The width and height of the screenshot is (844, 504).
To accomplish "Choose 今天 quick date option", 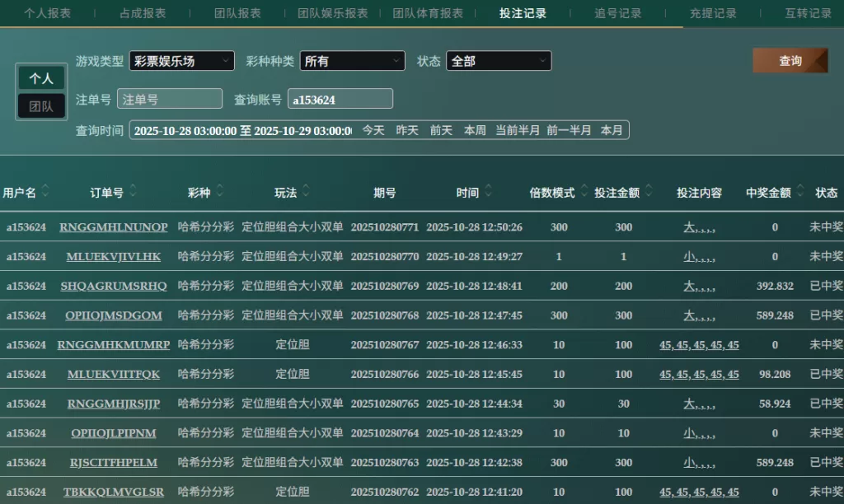I will click(373, 130).
